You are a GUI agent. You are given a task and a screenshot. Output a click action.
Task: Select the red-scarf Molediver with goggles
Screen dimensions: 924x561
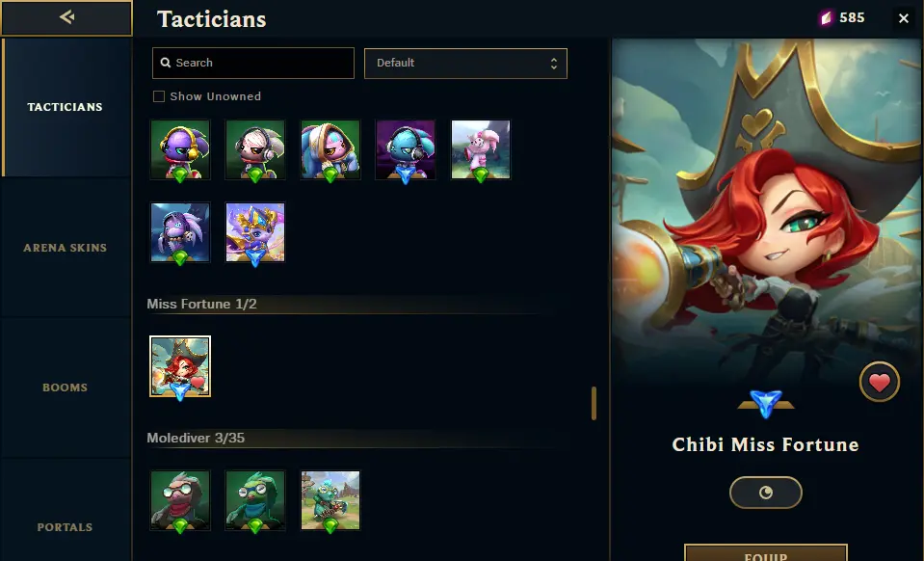point(180,500)
